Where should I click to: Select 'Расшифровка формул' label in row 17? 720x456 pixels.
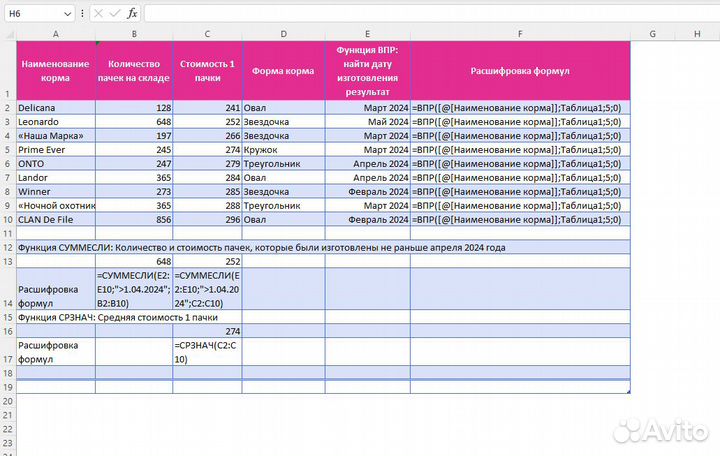click(x=56, y=352)
